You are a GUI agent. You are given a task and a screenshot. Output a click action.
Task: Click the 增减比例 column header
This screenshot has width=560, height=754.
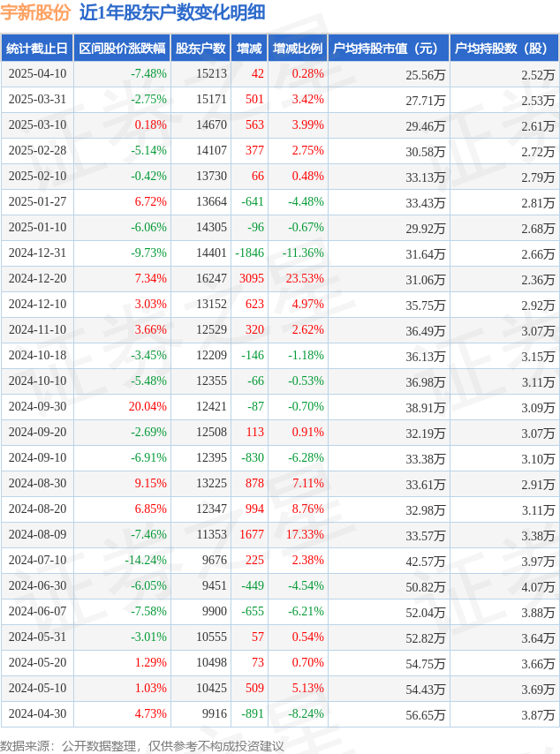click(x=298, y=48)
